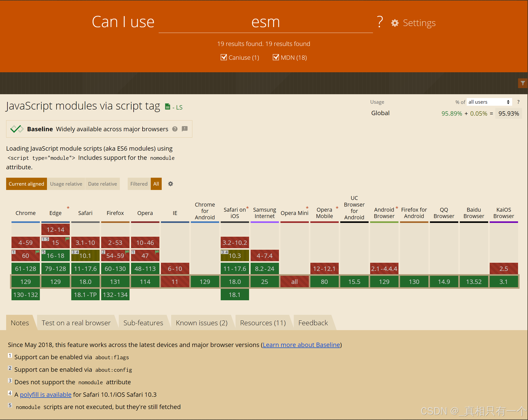Open the Resources (11) tab
The width and height of the screenshot is (528, 420).
(263, 323)
